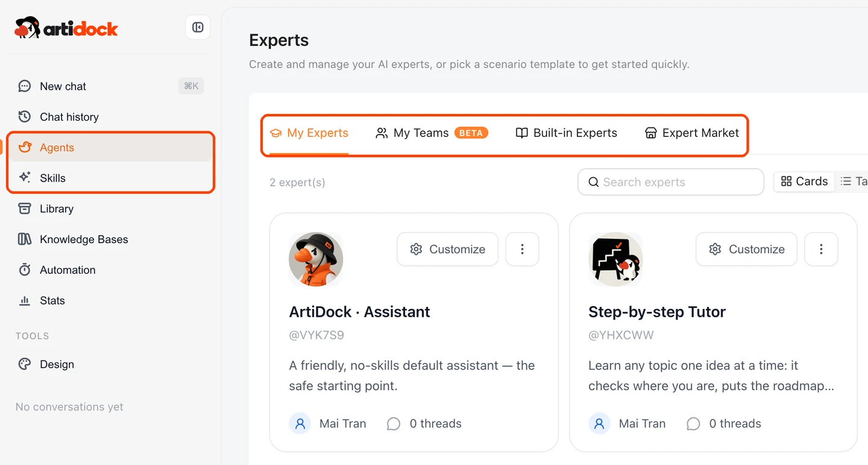Open the Library section

pos(110,209)
